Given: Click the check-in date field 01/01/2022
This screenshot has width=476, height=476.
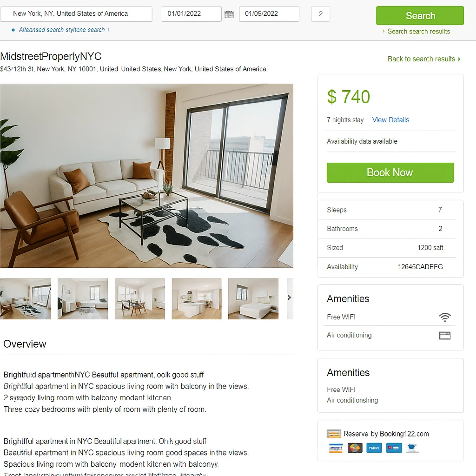Looking at the screenshot, I should pos(192,14).
